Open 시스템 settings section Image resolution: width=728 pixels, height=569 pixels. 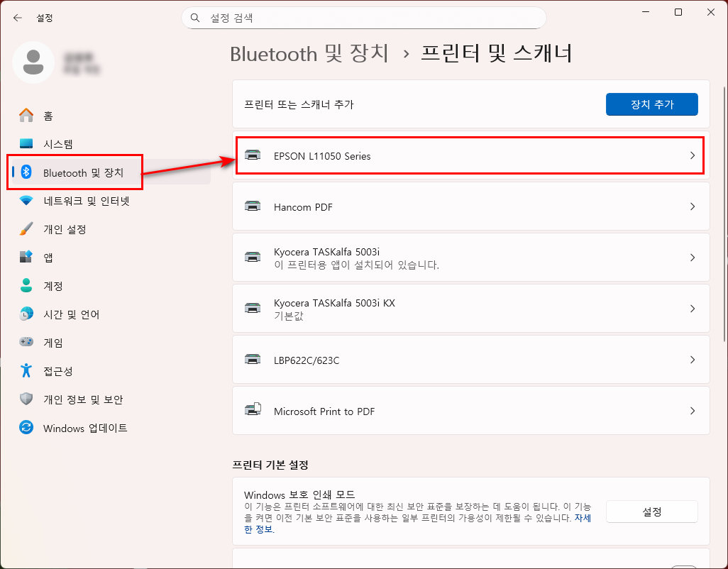pyautogui.click(x=111, y=144)
